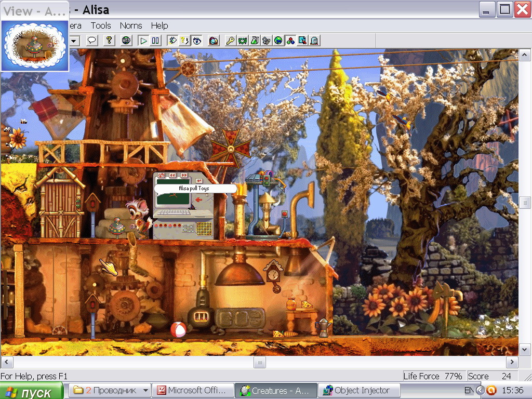Open the gender symbols breeder kit

click(x=267, y=41)
